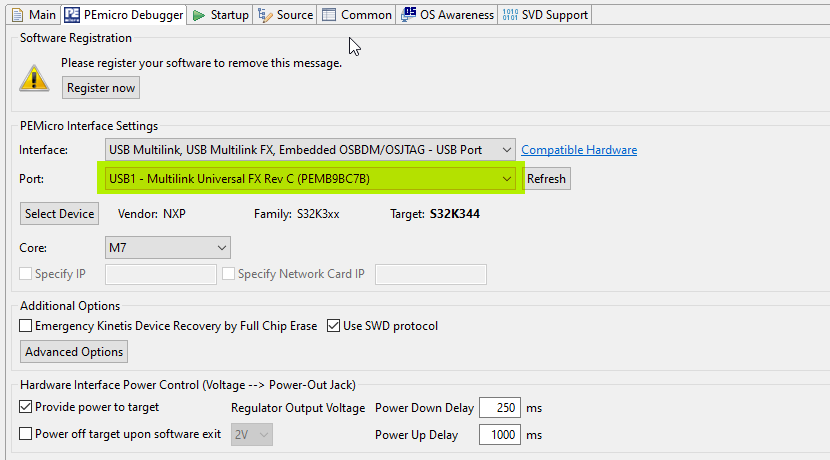Image resolution: width=830 pixels, height=460 pixels.
Task: Click the Power Up Delay field
Action: pos(500,435)
